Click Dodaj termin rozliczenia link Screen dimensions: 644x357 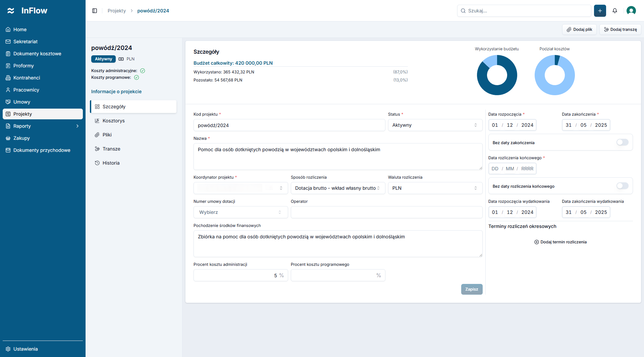pyautogui.click(x=560, y=242)
